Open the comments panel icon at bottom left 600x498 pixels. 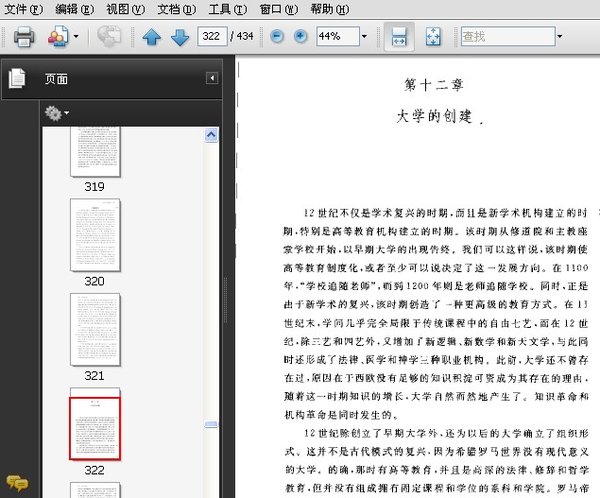tap(16, 483)
